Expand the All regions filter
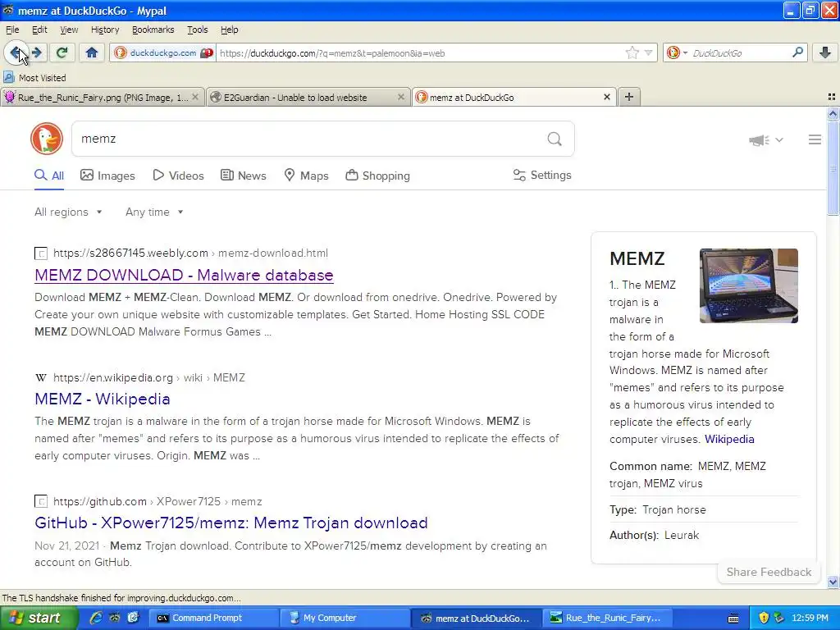The image size is (840, 630). tap(68, 212)
